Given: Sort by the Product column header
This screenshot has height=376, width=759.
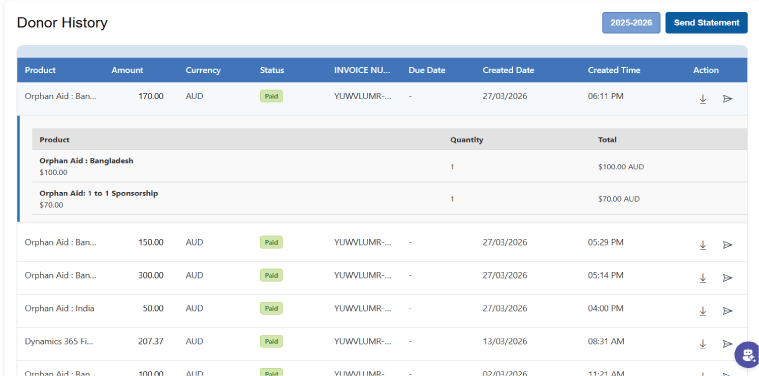Looking at the screenshot, I should click(40, 70).
